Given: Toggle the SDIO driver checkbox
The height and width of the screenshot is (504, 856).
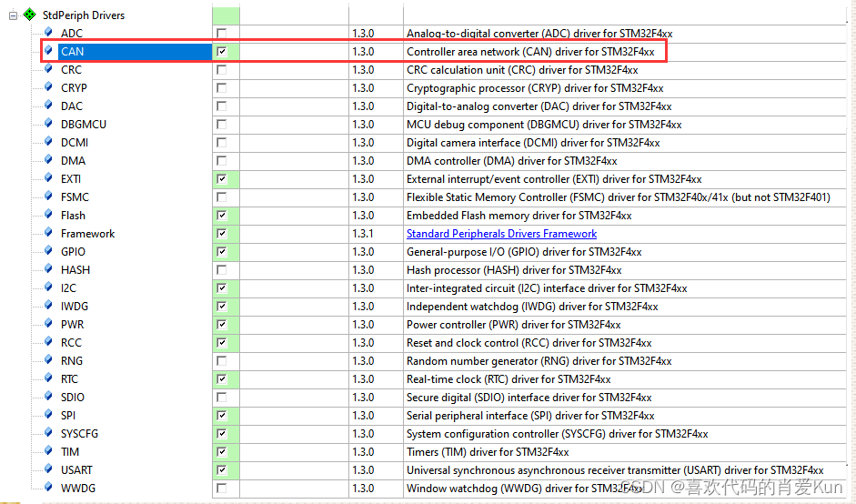Looking at the screenshot, I should pos(221,398).
